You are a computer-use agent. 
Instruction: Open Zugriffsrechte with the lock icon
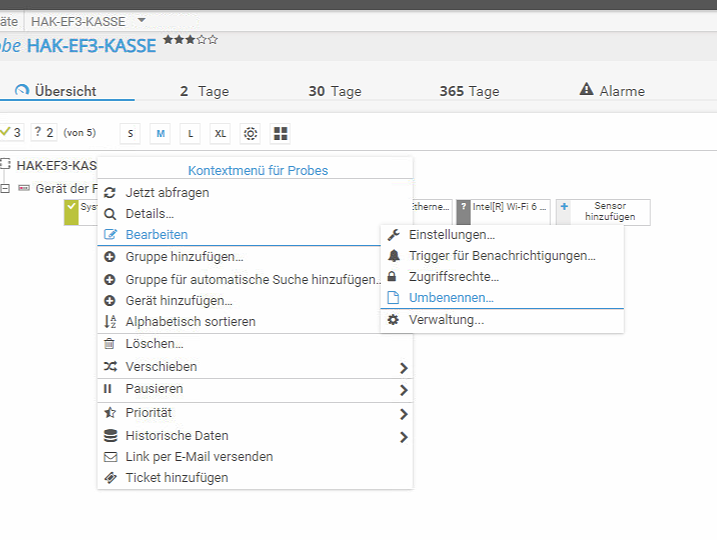[x=453, y=276]
